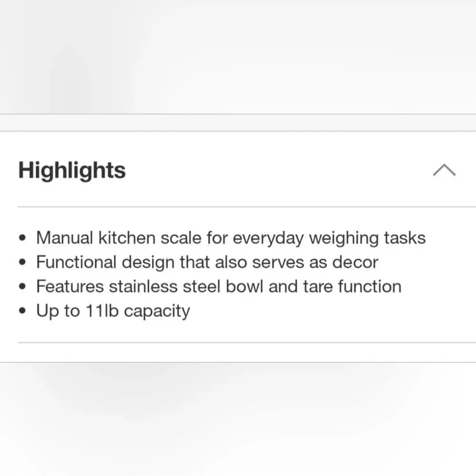Collapse the Highlights section using the chevron
The image size is (476, 476).
[x=444, y=170]
